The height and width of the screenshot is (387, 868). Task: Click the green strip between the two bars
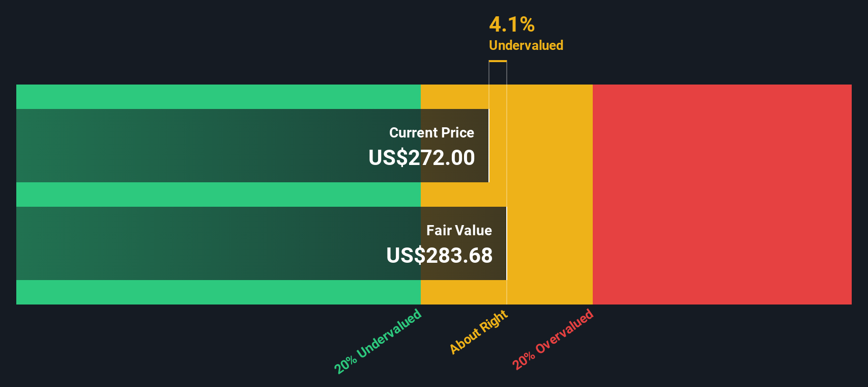coord(218,195)
